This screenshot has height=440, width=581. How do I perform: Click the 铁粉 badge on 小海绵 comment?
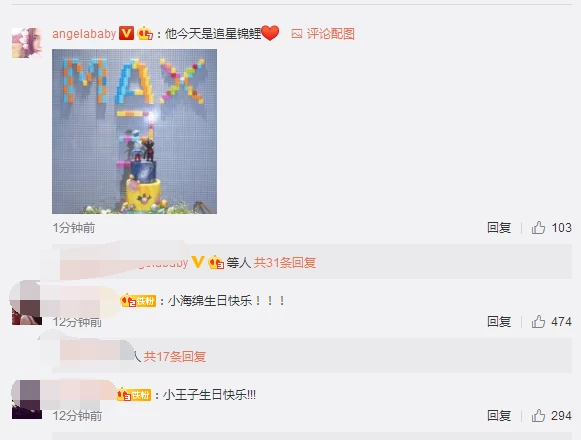(138, 301)
